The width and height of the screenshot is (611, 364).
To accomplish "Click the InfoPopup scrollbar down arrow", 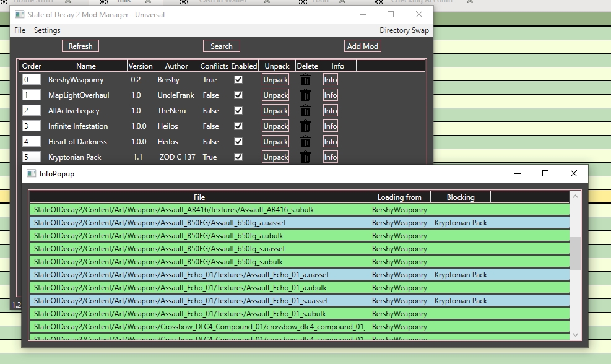I will pos(575,335).
